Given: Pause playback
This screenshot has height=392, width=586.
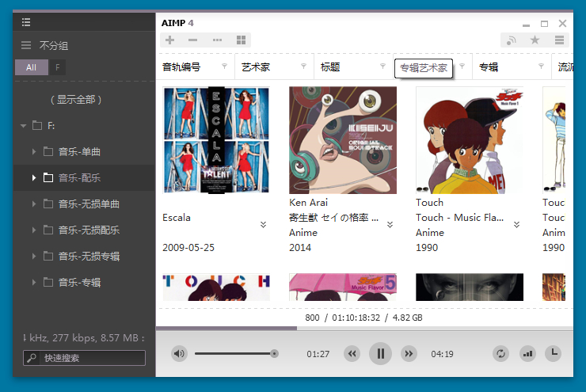Looking at the screenshot, I should pyautogui.click(x=380, y=353).
